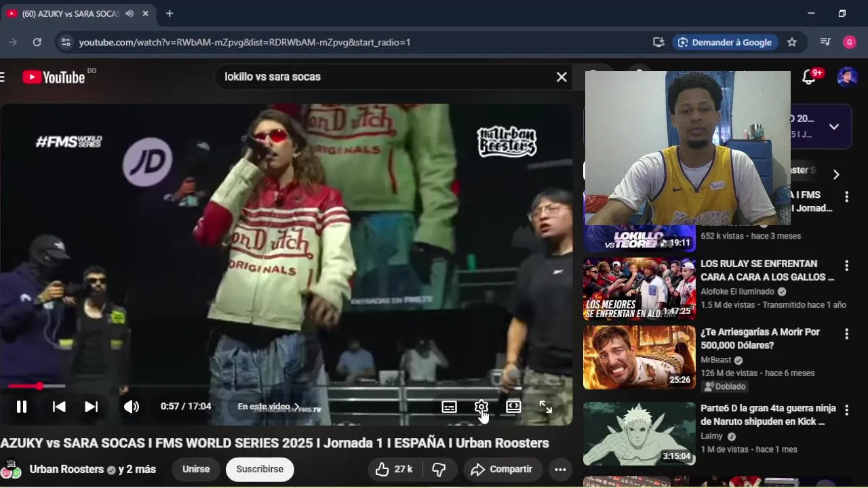Open the MrBeast channel name
Image resolution: width=868 pixels, height=488 pixels.
point(715,360)
